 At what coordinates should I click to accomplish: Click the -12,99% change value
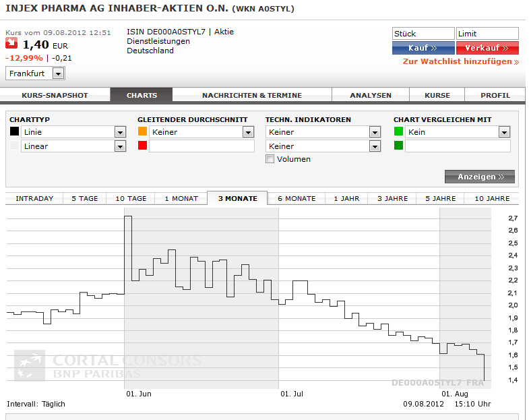point(24,58)
